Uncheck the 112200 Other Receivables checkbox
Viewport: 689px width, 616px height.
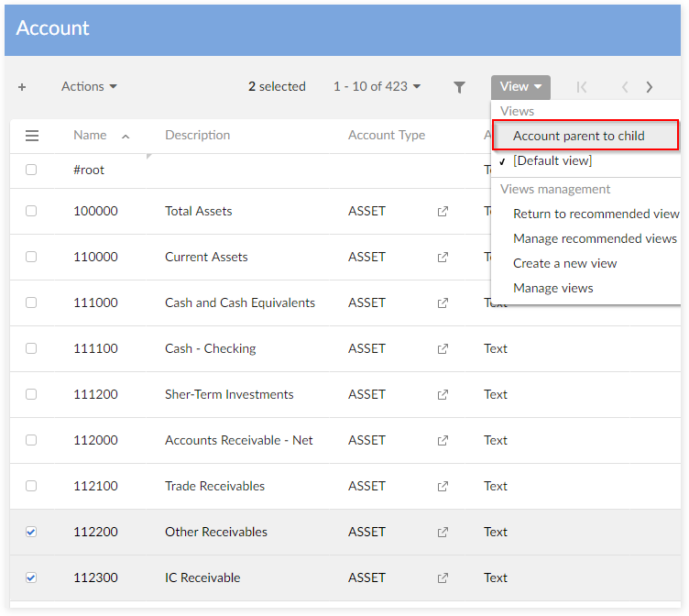click(32, 532)
